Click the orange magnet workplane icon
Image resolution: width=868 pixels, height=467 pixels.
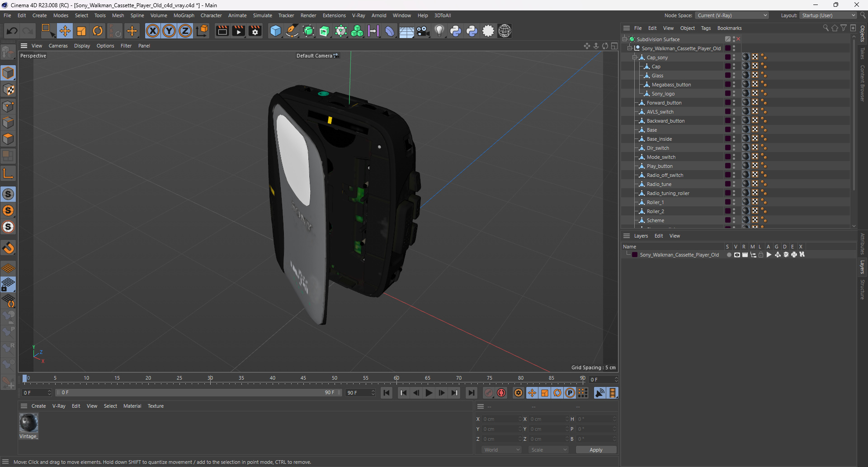coord(8,248)
